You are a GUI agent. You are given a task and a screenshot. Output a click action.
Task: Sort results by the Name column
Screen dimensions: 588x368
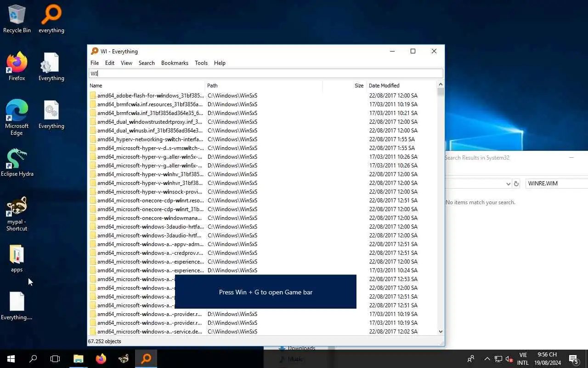146,86
